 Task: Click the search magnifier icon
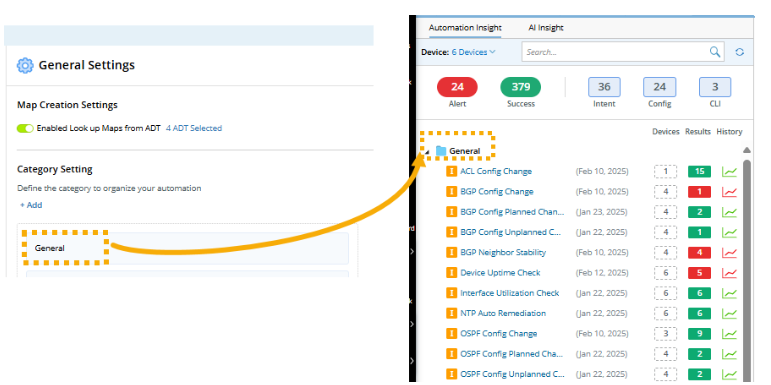715,52
